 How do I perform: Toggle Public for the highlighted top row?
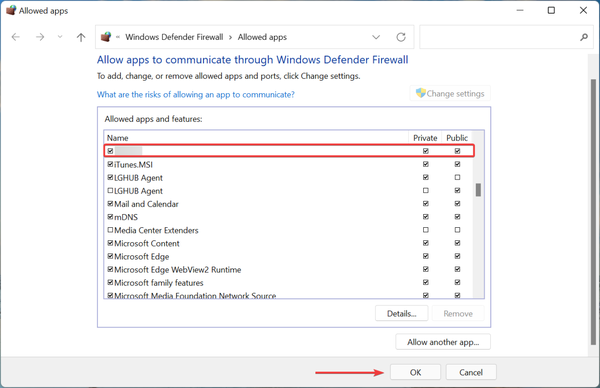tap(457, 151)
